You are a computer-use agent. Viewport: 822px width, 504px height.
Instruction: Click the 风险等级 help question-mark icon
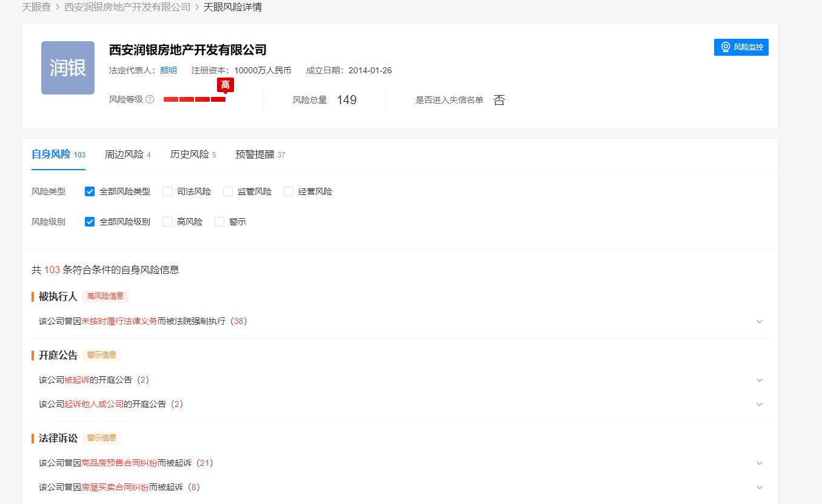tap(150, 99)
